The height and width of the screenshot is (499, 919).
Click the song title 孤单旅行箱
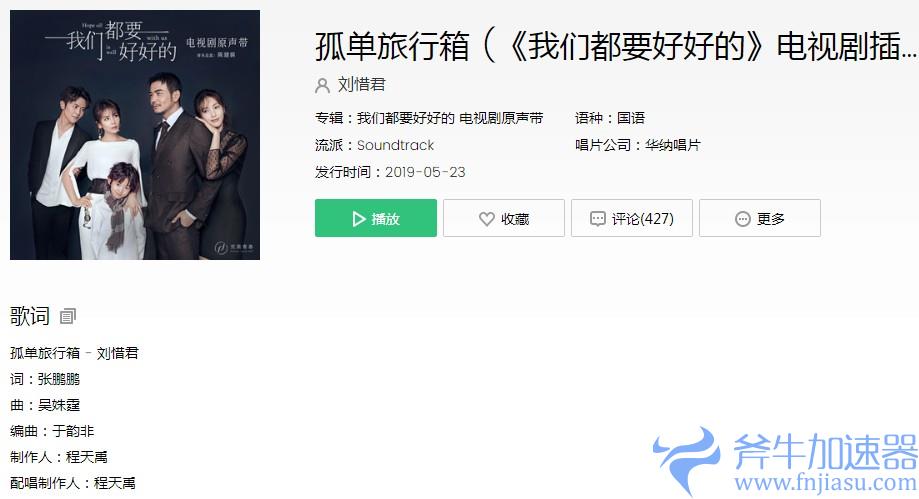click(x=392, y=46)
